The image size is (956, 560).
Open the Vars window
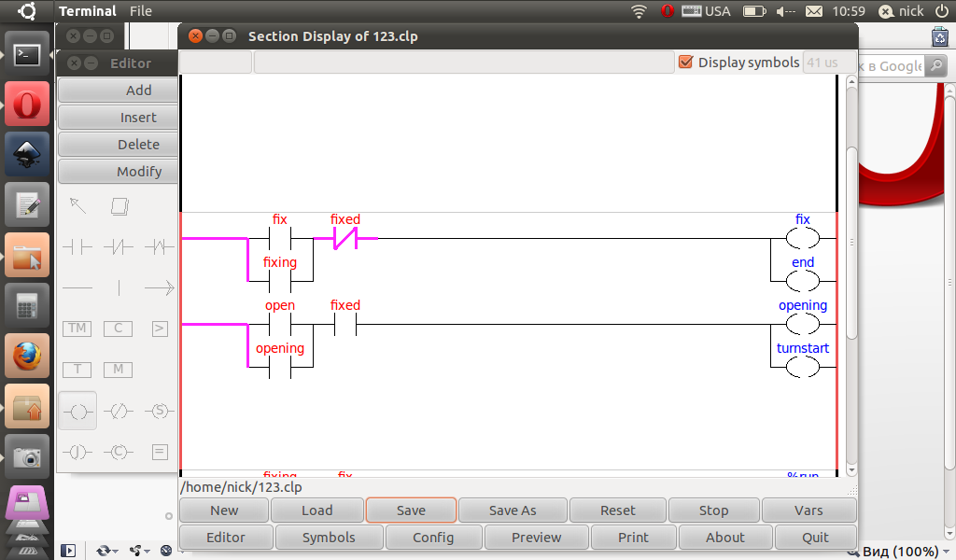(808, 511)
